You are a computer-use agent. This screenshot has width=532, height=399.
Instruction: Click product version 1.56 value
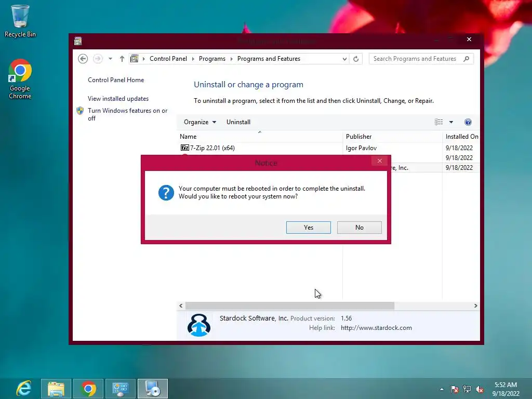pyautogui.click(x=346, y=318)
